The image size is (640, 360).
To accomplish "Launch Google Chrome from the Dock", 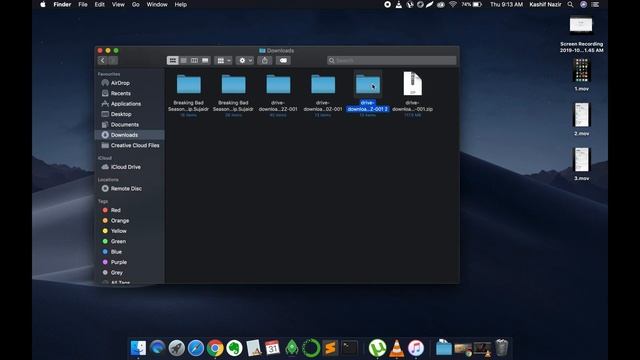I will click(215, 348).
